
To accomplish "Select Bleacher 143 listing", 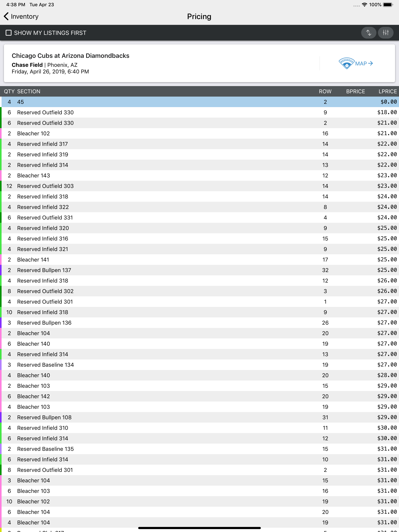I will 199,176.
